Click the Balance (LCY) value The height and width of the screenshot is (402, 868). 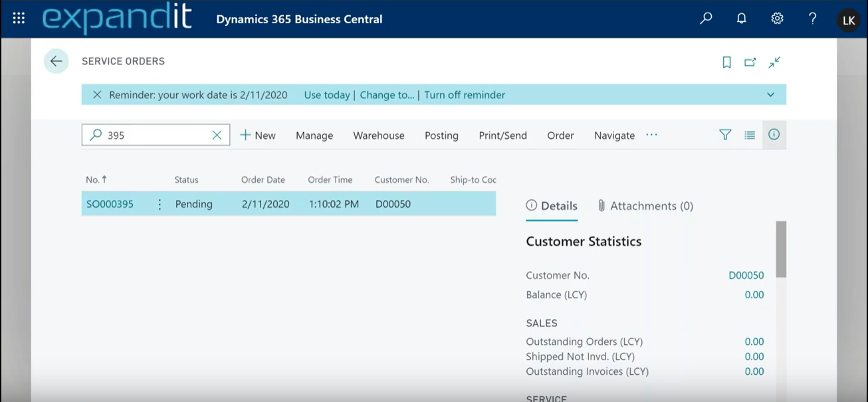(x=754, y=294)
